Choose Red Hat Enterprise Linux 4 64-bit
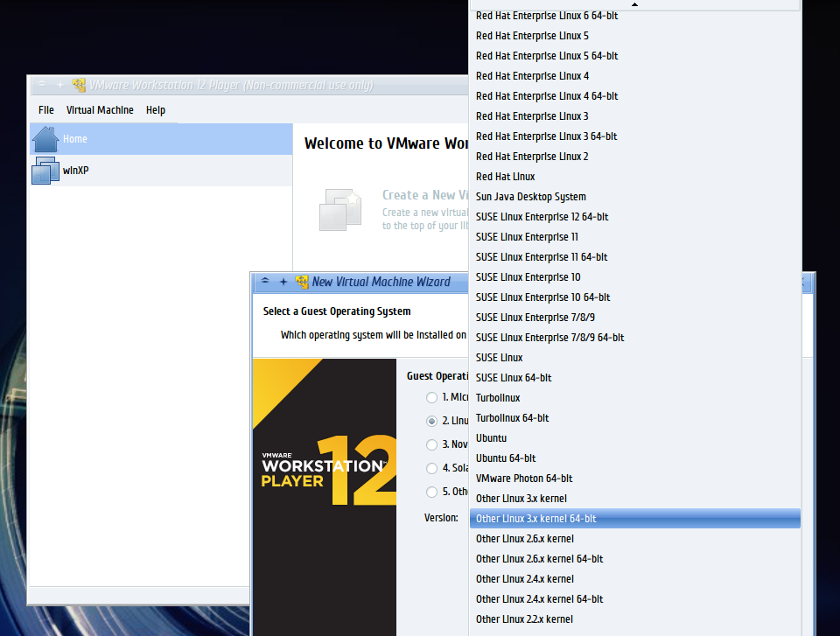This screenshot has width=840, height=636. click(635, 96)
